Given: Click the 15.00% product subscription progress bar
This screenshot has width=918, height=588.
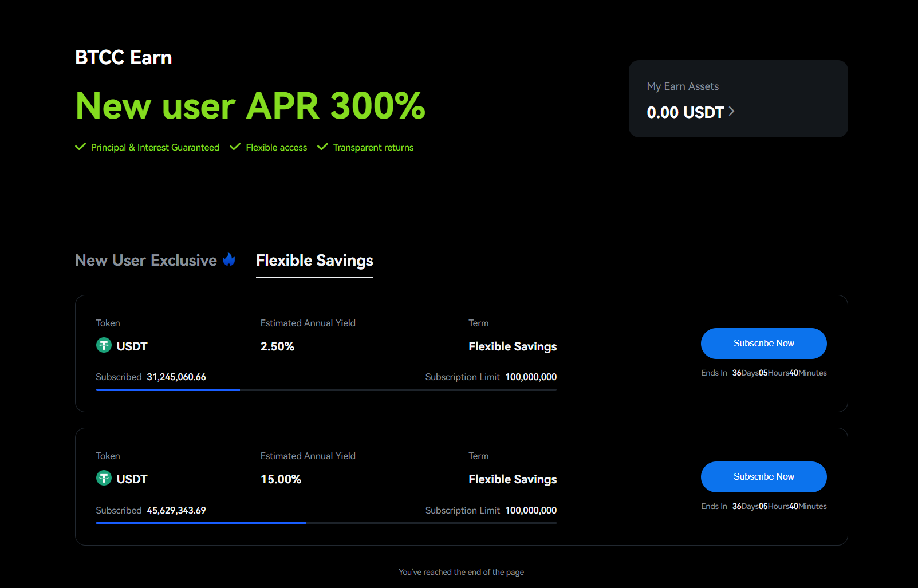Looking at the screenshot, I should tap(326, 523).
